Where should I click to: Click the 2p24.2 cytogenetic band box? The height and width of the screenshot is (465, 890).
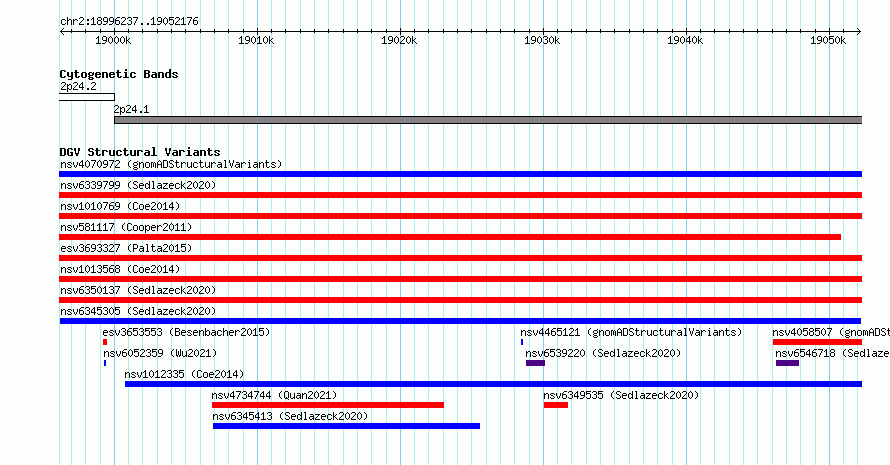tap(87, 97)
